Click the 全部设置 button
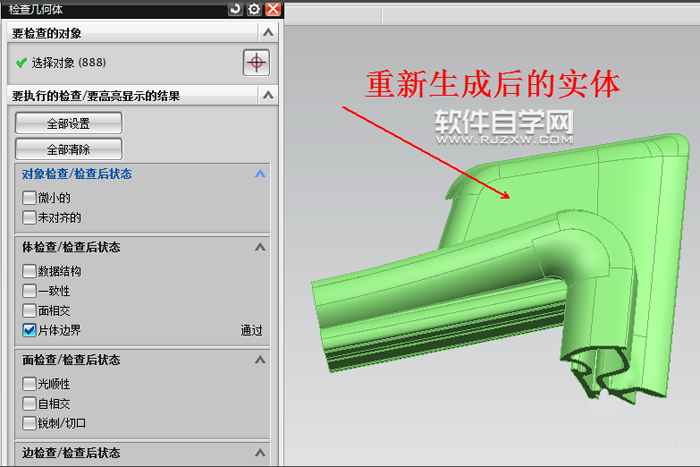Screen dimensions: 700x467 tap(68, 123)
